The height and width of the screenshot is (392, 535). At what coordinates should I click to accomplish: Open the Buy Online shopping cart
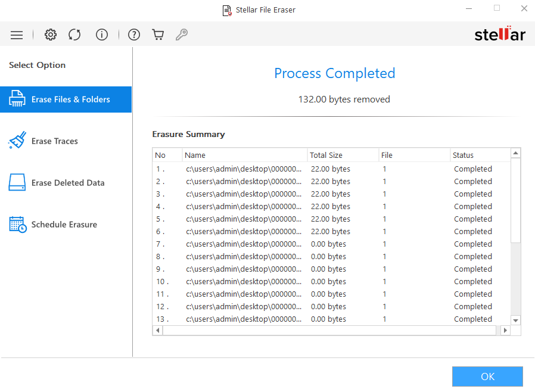pyautogui.click(x=158, y=35)
